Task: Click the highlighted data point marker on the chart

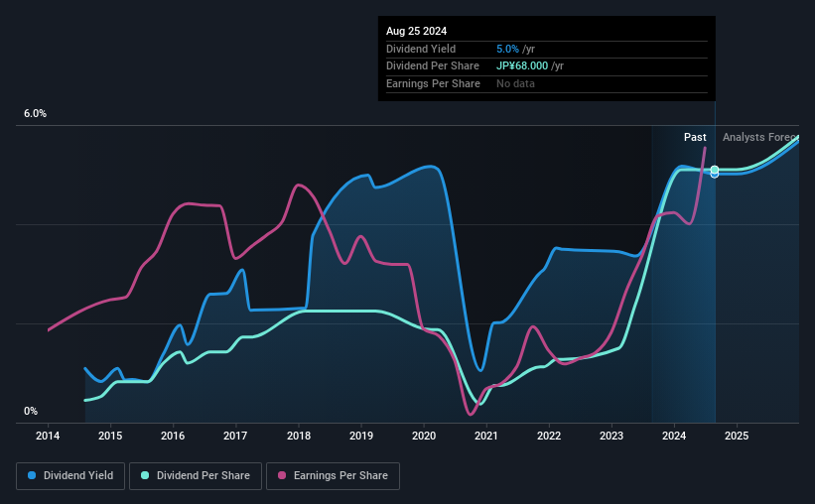Action: click(715, 172)
